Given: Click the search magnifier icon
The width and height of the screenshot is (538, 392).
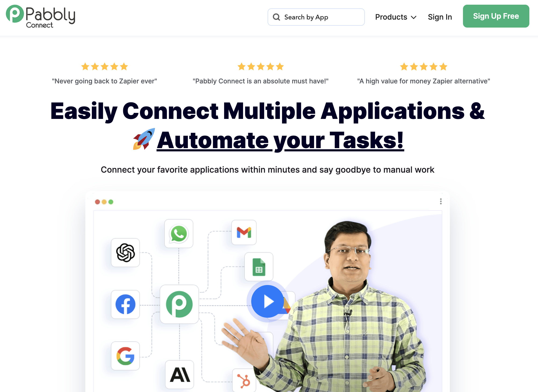Looking at the screenshot, I should pyautogui.click(x=276, y=17).
